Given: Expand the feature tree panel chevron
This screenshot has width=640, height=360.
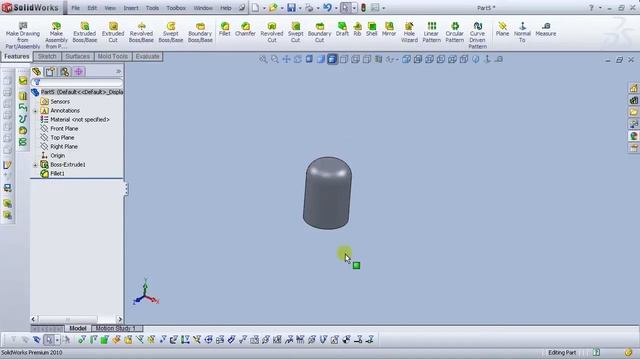Looking at the screenshot, I should pyautogui.click(x=118, y=71).
